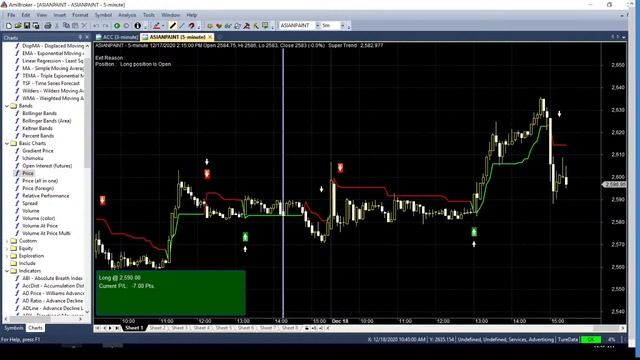
Task: Click the green circle toolbar icon
Action: point(117,26)
